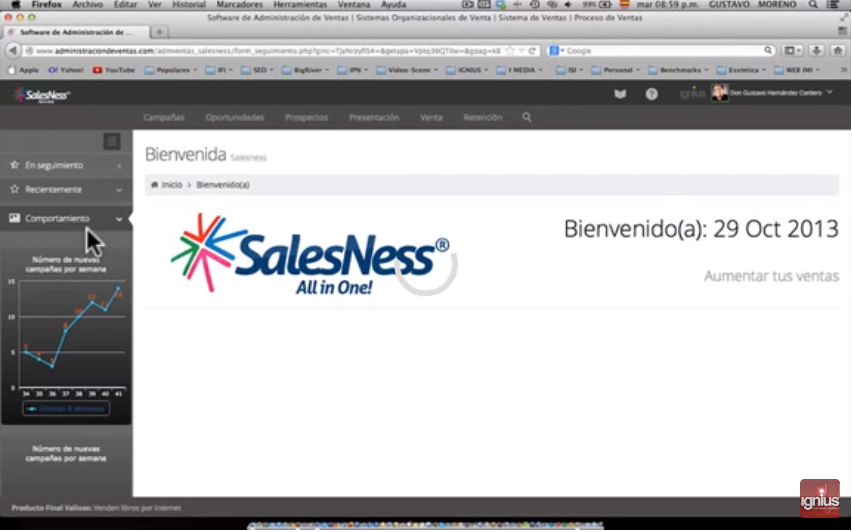Click the volume icon in the menu bar
Screen dimensions: 852x532
(568, 4)
